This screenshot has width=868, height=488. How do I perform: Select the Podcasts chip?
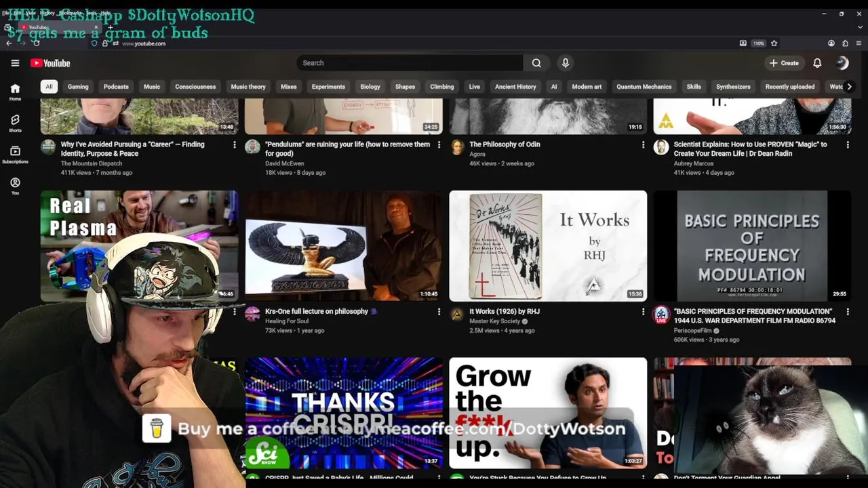click(x=116, y=87)
